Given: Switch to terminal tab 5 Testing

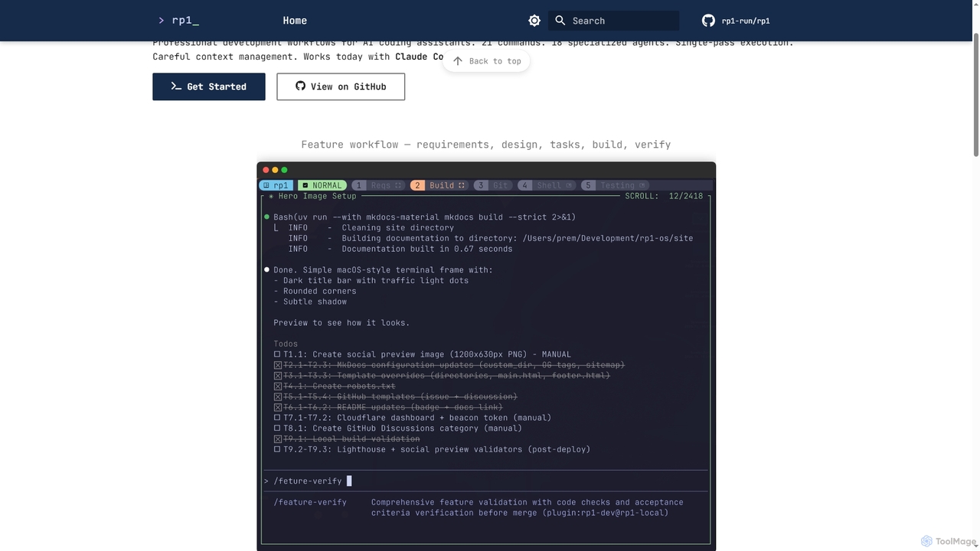Looking at the screenshot, I should pos(616,185).
